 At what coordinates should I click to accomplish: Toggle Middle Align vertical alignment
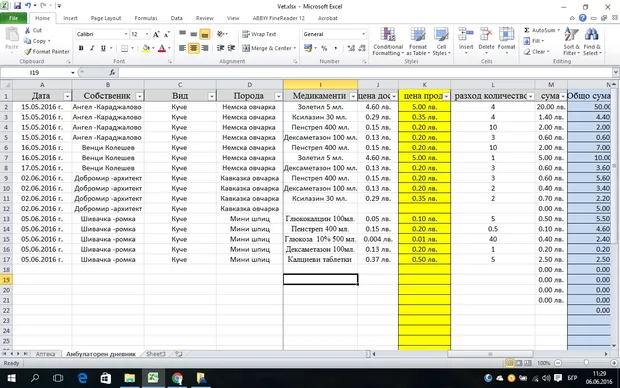tap(193, 34)
